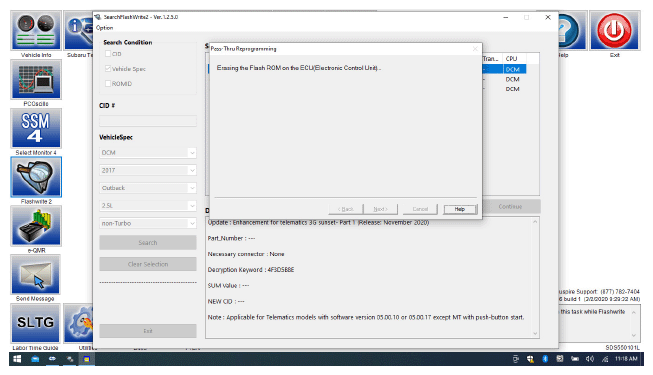
Task: Click the Back button in the dialog
Action: 346,209
